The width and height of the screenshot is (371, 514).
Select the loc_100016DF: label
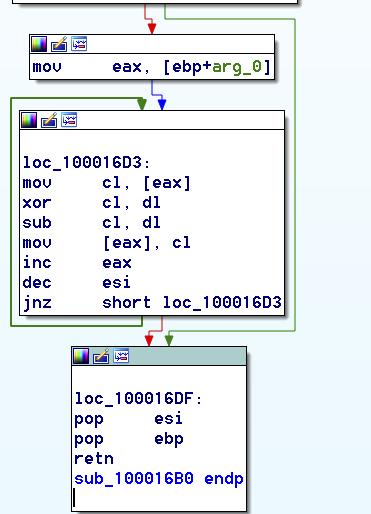[138, 399]
